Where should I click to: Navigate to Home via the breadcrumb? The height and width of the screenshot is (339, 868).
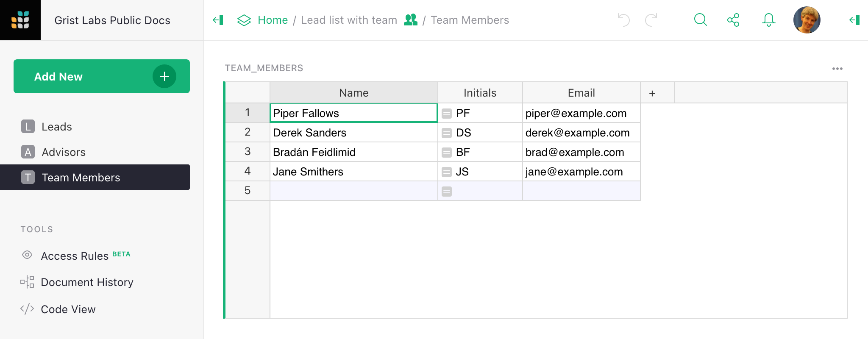273,19
